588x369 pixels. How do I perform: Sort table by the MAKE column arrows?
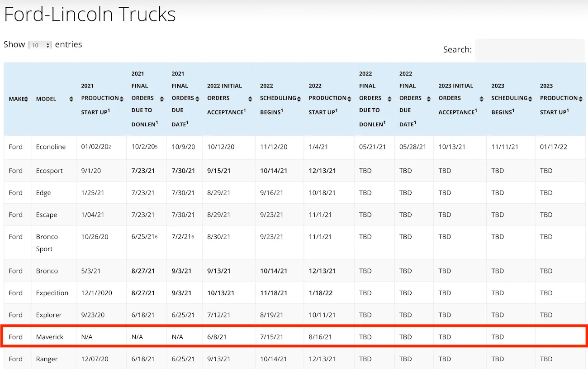click(x=26, y=99)
